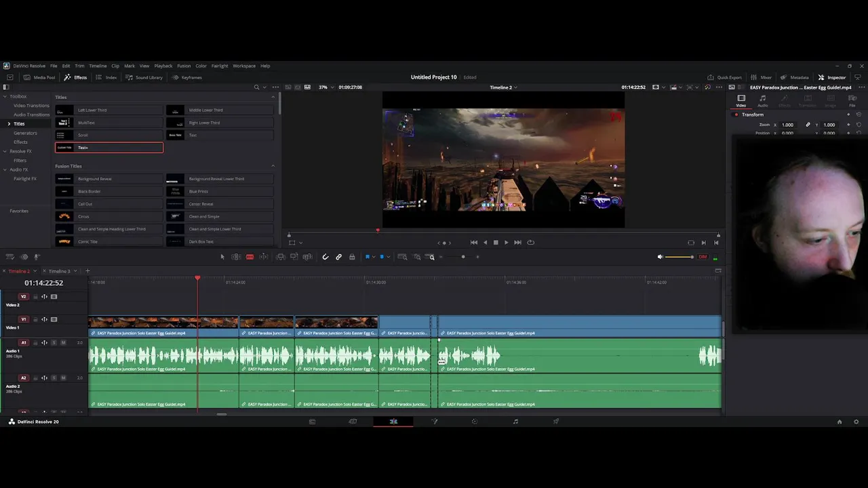Viewport: 868px width, 488px height.
Task: Activate the red Blade Edit tool
Action: tap(250, 257)
